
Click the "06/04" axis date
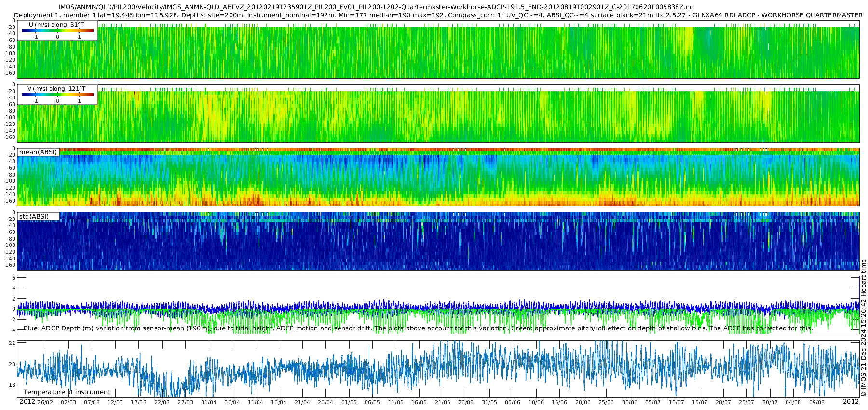[x=232, y=403]
